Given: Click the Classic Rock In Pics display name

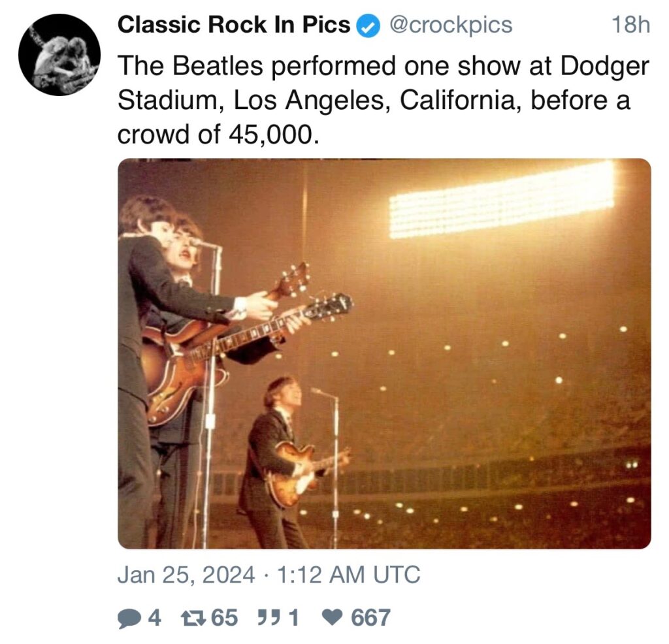Looking at the screenshot, I should pyautogui.click(x=233, y=25).
